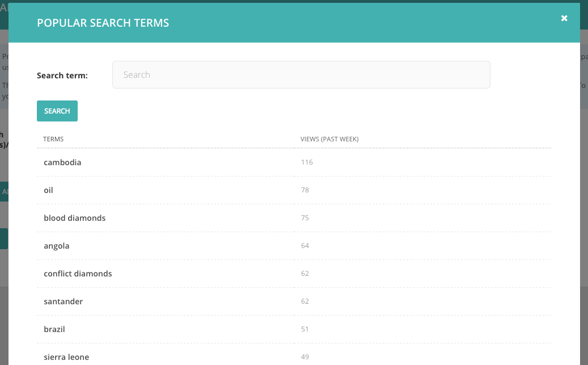Select the "brazil" search term
The height and width of the screenshot is (365, 588).
tap(54, 329)
